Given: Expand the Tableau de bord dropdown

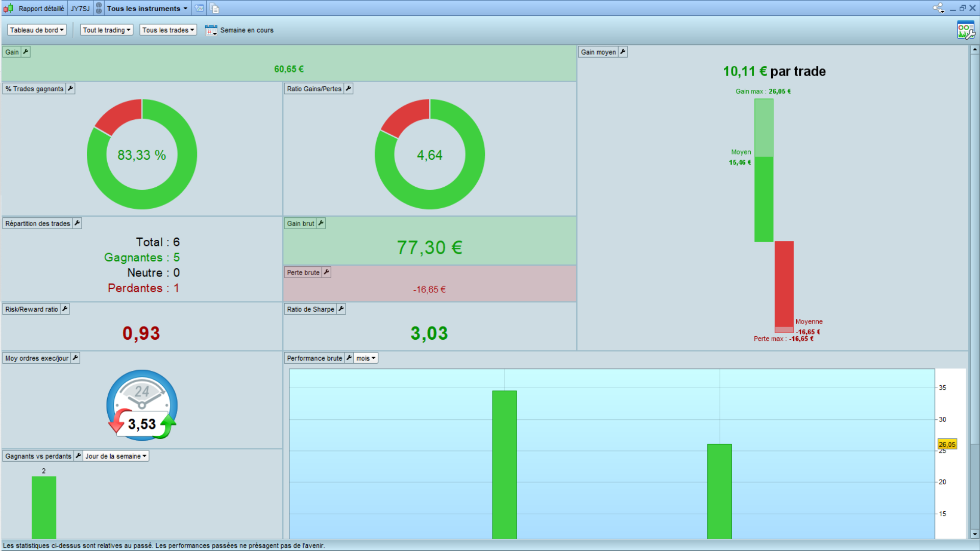Looking at the screenshot, I should (x=37, y=30).
